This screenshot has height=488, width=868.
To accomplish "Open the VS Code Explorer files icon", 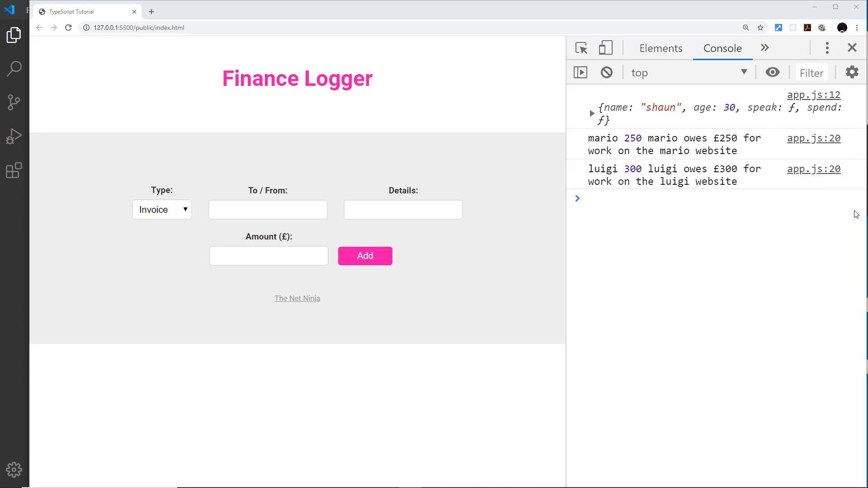I will (x=14, y=35).
